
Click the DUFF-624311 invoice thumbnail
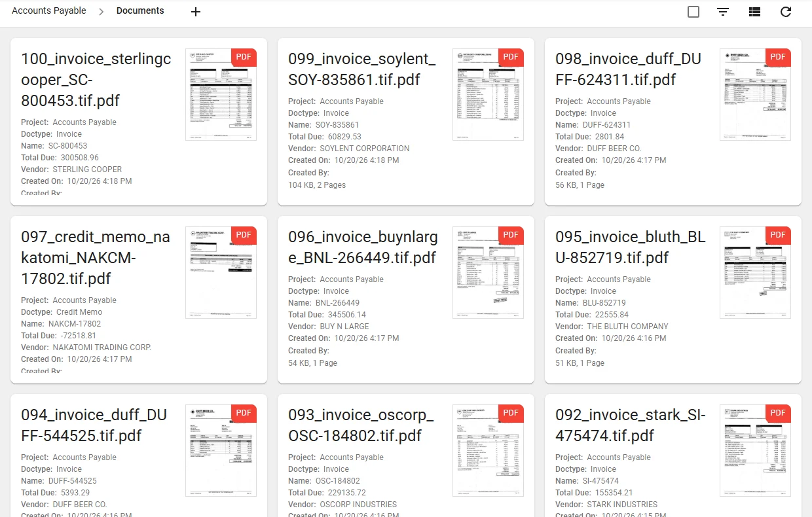(755, 94)
